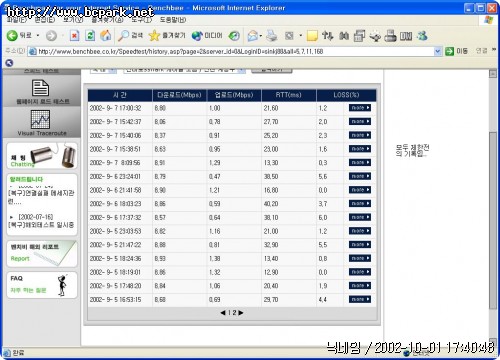Refresh the page with the green arrows icon
This screenshot has width=500, height=360.
[x=90, y=35]
